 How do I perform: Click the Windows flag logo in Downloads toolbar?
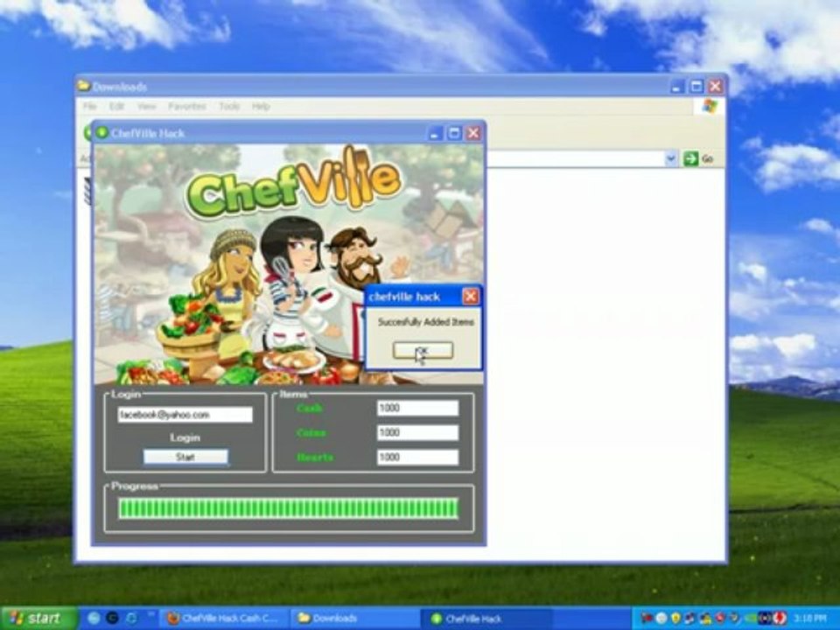(x=710, y=106)
